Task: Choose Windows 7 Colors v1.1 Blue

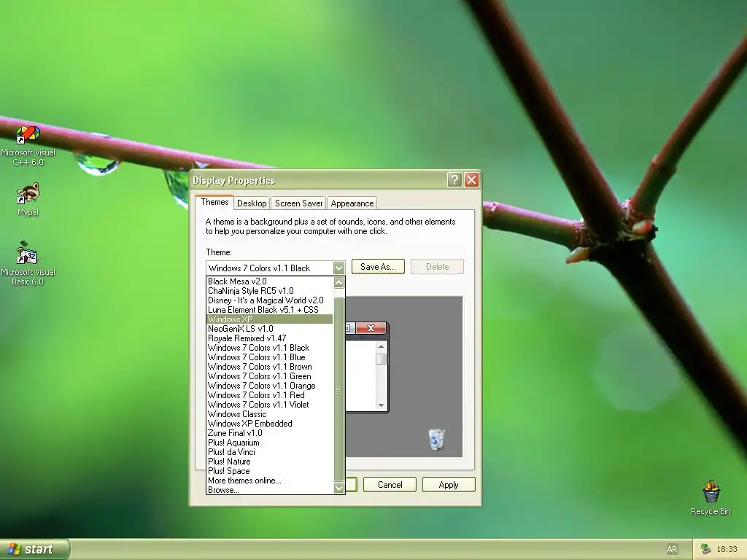Action: [x=270, y=357]
